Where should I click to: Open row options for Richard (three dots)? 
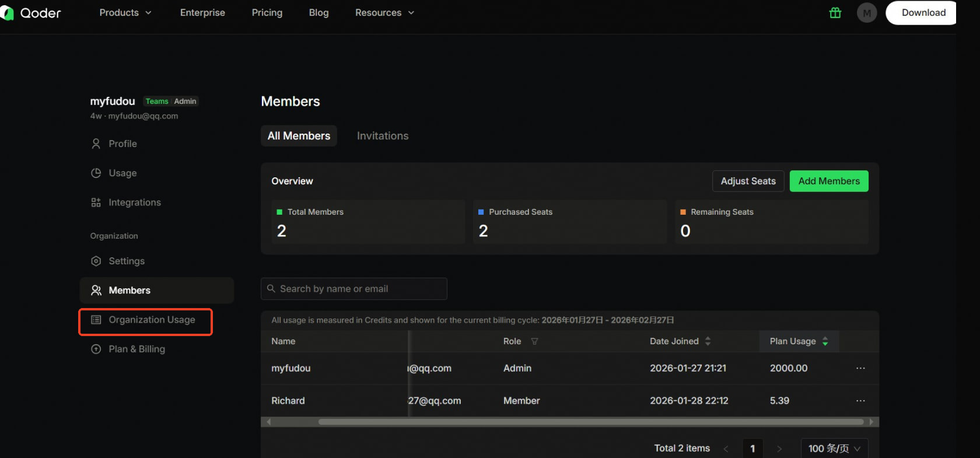[x=860, y=401]
